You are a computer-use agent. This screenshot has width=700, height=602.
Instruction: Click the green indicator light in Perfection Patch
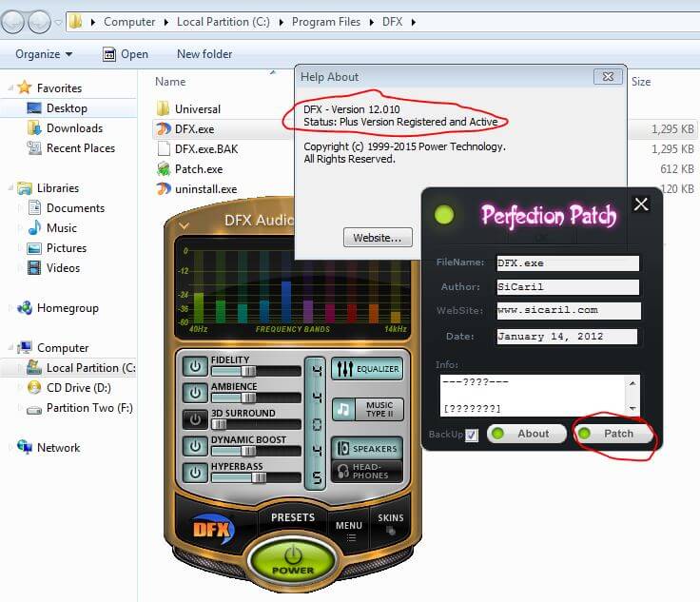(444, 215)
